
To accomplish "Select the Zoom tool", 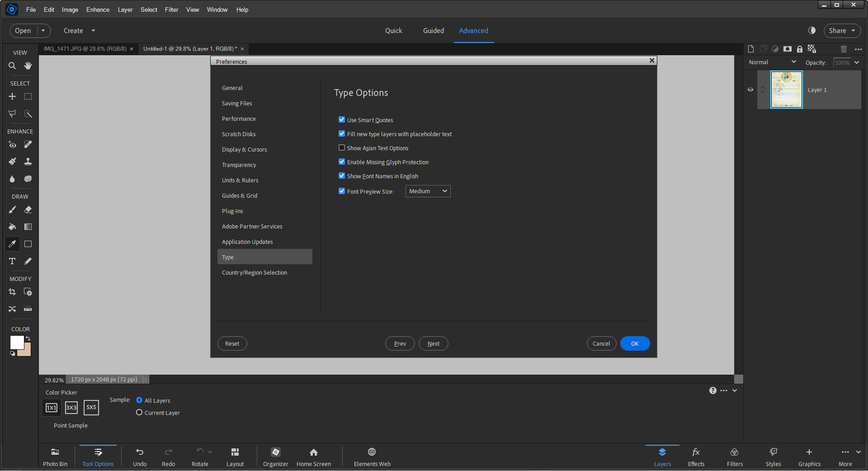I will point(12,66).
